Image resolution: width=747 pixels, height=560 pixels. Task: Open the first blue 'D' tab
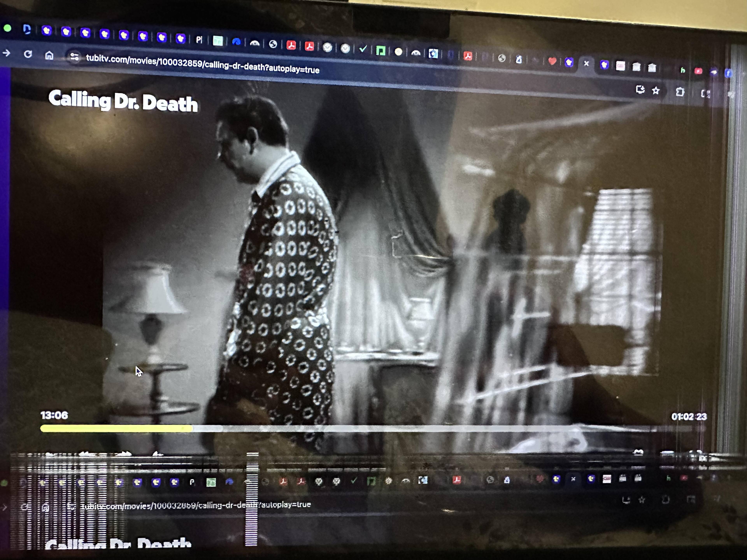(27, 30)
